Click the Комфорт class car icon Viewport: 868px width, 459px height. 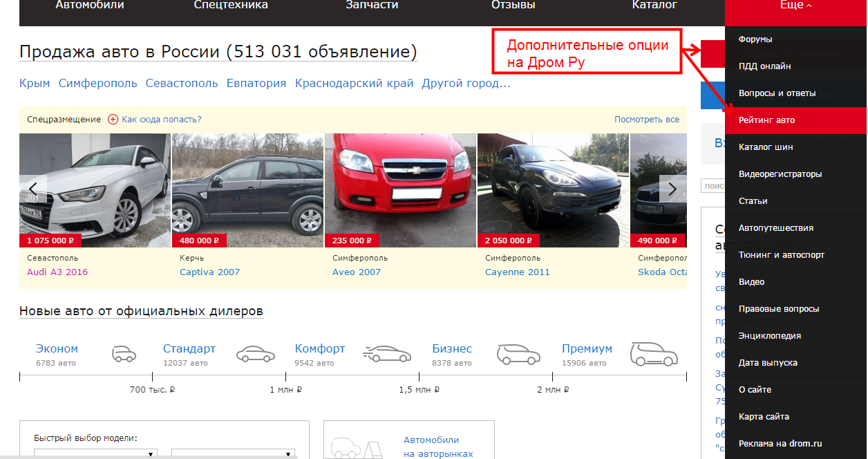click(387, 354)
